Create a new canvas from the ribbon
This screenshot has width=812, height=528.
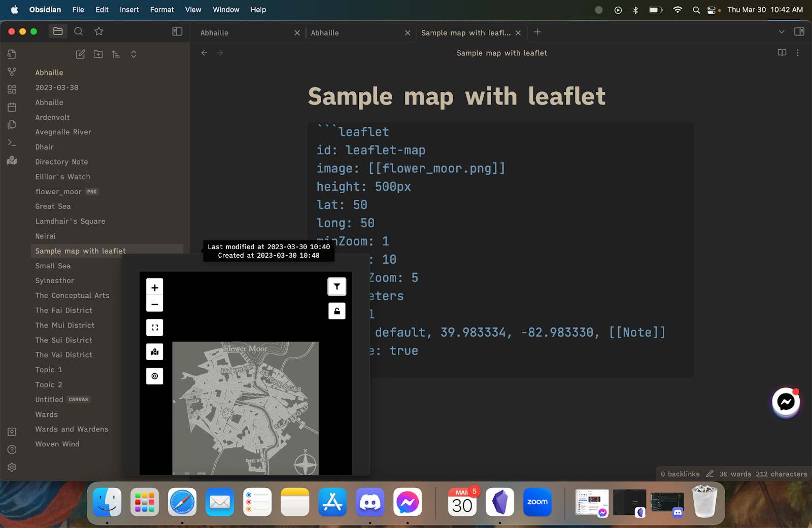pyautogui.click(x=12, y=89)
